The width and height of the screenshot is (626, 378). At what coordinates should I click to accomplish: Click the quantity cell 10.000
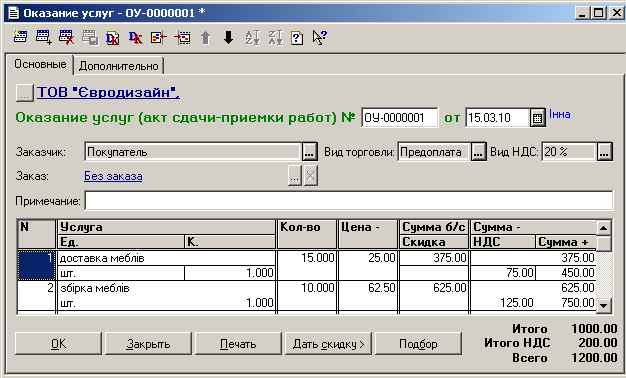307,288
